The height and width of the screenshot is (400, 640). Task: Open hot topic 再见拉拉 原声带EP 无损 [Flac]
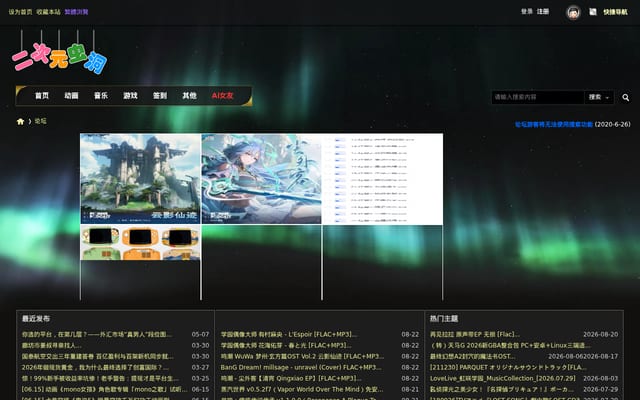475,334
